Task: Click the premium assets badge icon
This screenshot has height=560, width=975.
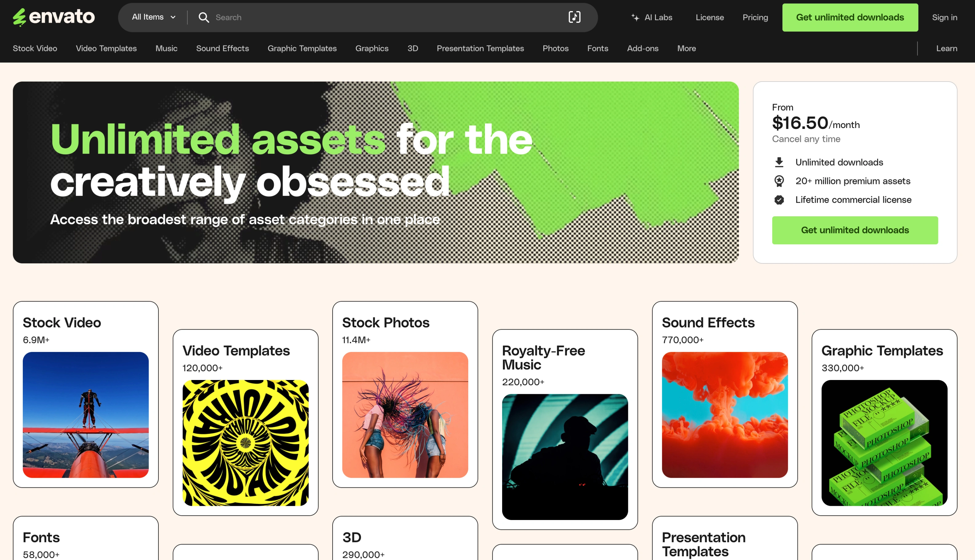Action: pos(779,181)
